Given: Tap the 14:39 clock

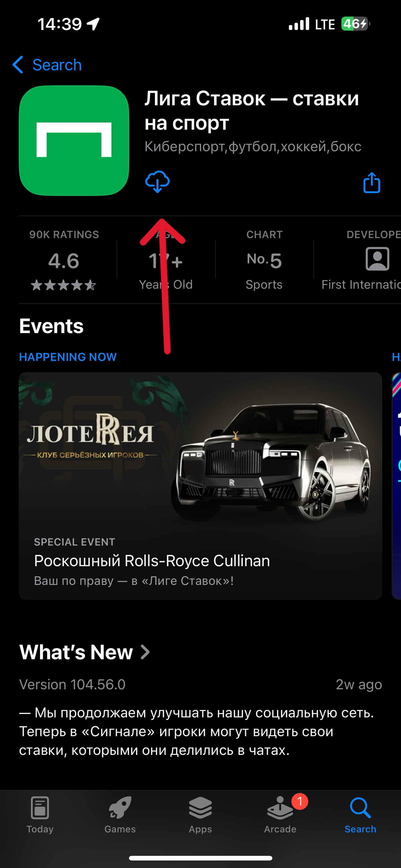Looking at the screenshot, I should pyautogui.click(x=60, y=24).
